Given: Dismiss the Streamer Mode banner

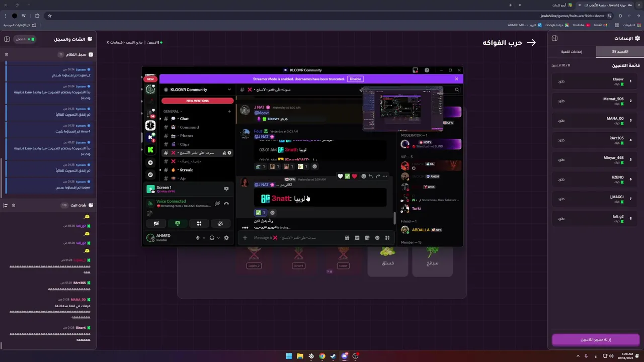Looking at the screenshot, I should pyautogui.click(x=456, y=79).
